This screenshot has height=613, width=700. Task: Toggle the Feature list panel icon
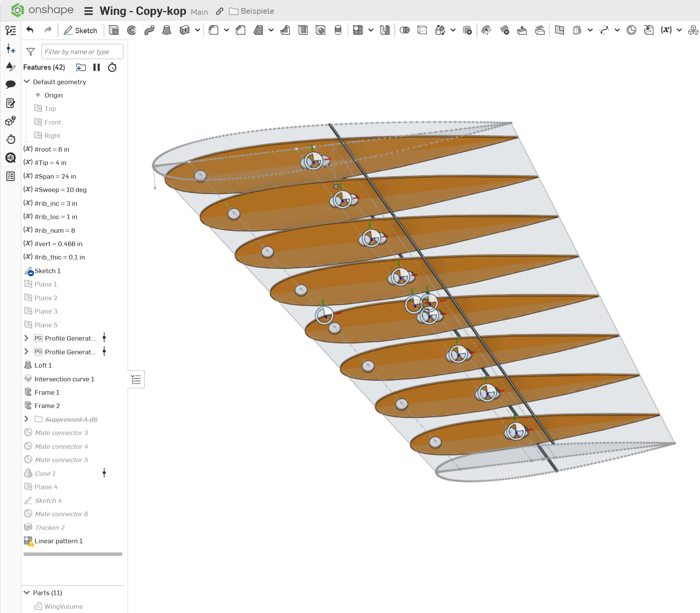click(x=11, y=30)
